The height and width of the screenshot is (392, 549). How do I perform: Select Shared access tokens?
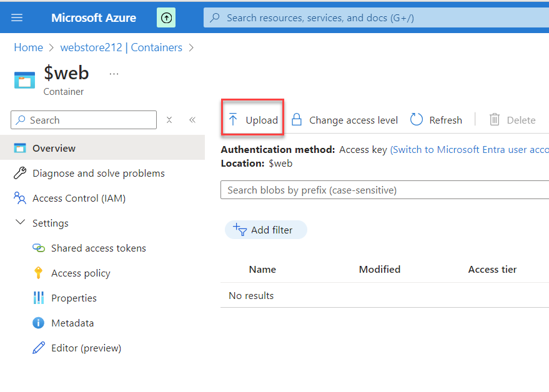click(x=98, y=248)
